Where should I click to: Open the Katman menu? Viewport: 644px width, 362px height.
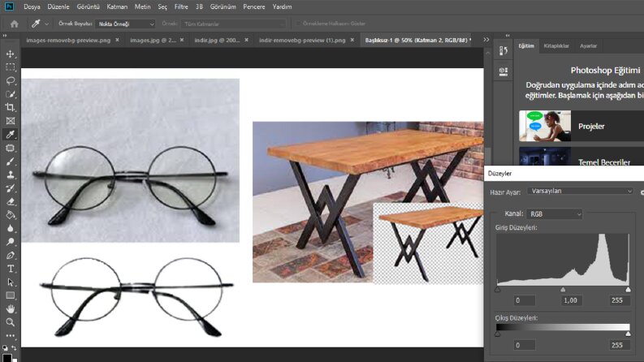117,7
